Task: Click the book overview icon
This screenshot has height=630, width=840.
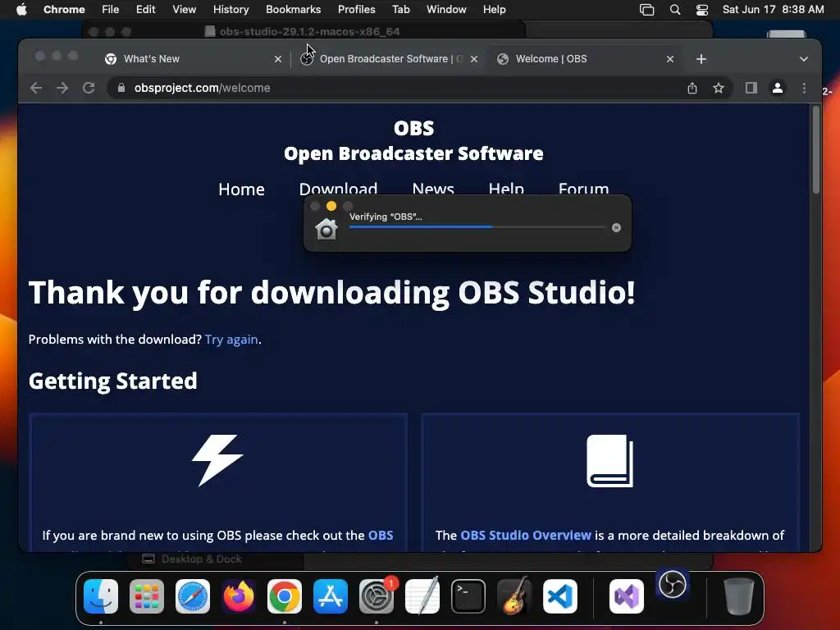Action: [610, 461]
